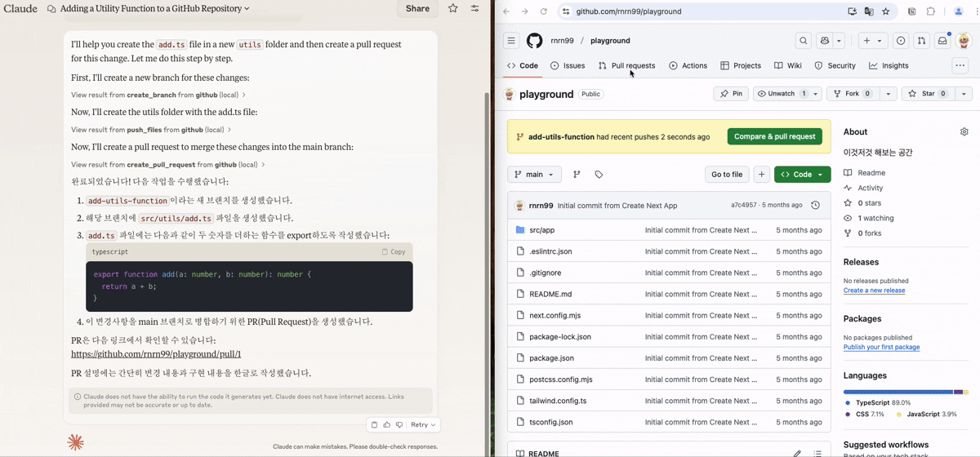View tags icon next to branches
Viewport: 980px width, 457px height.
coord(599,174)
